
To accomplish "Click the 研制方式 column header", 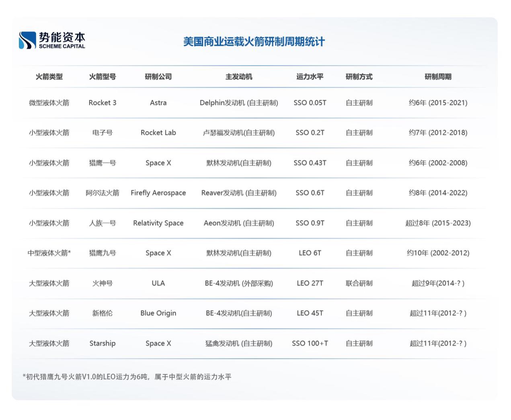I will 359,77.
